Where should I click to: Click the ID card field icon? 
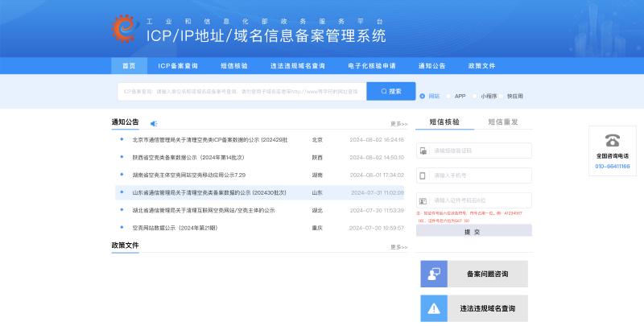pos(423,200)
